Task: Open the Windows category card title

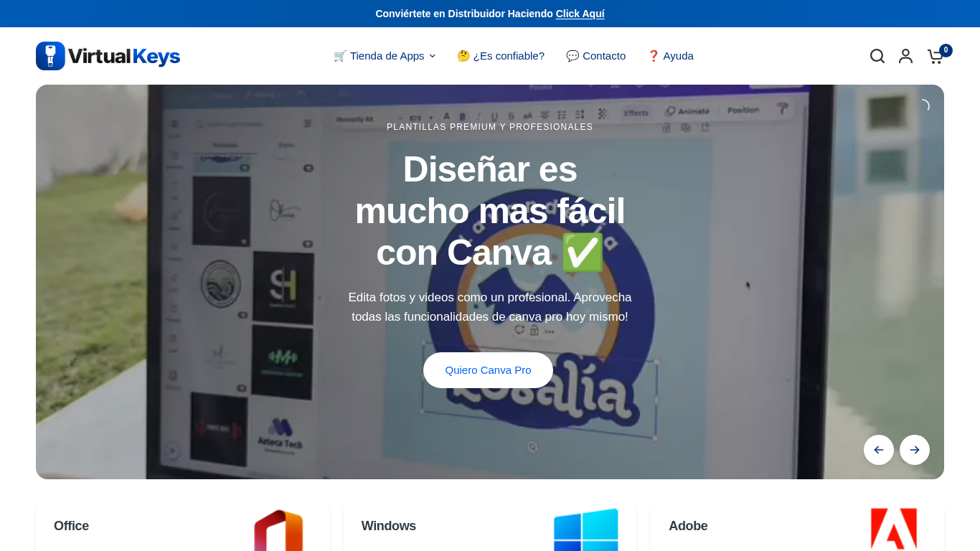Action: [388, 526]
